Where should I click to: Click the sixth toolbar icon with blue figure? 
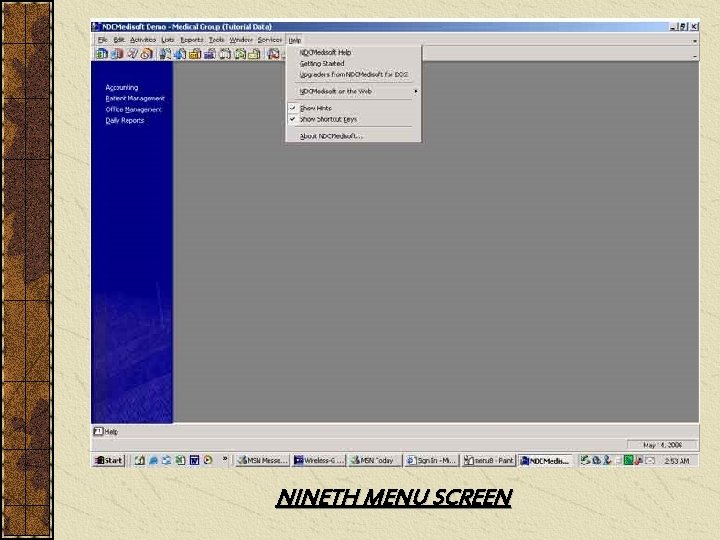[x=180, y=54]
